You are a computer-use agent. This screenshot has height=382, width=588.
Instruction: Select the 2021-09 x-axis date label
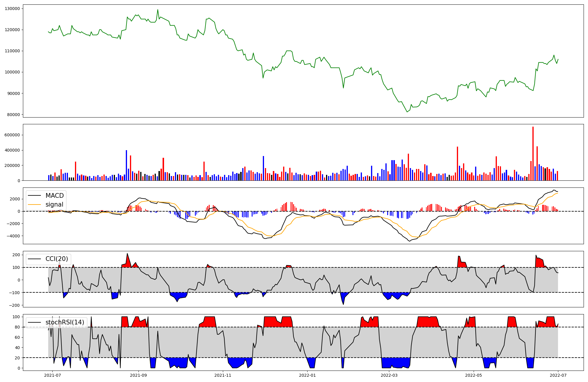[x=138, y=375]
